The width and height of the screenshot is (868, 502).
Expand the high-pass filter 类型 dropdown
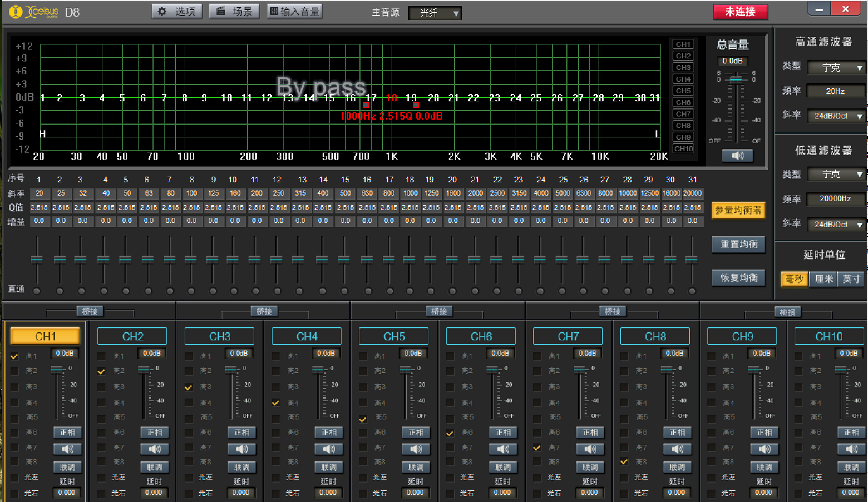[x=836, y=68]
